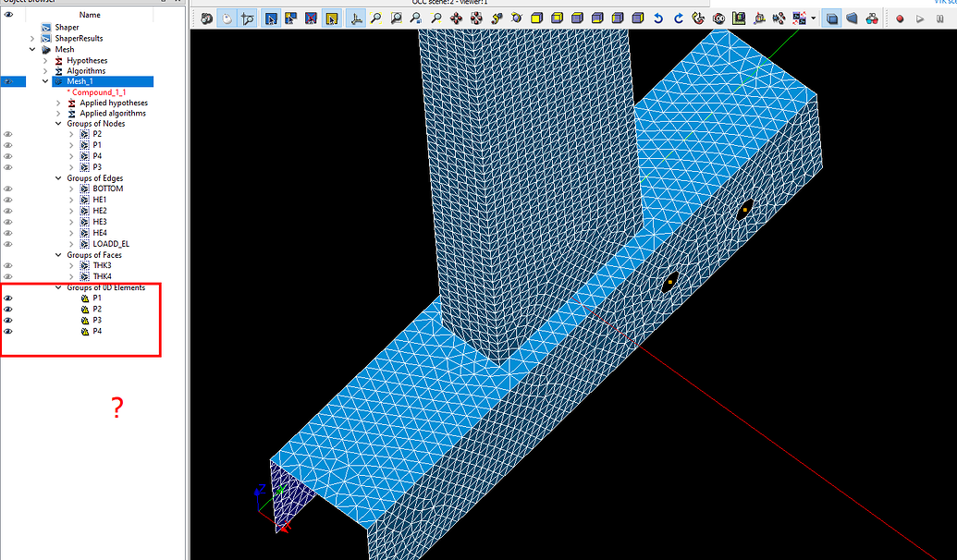The width and height of the screenshot is (957, 560).
Task: Toggle the mouse interaction style switch
Action: click(227, 18)
